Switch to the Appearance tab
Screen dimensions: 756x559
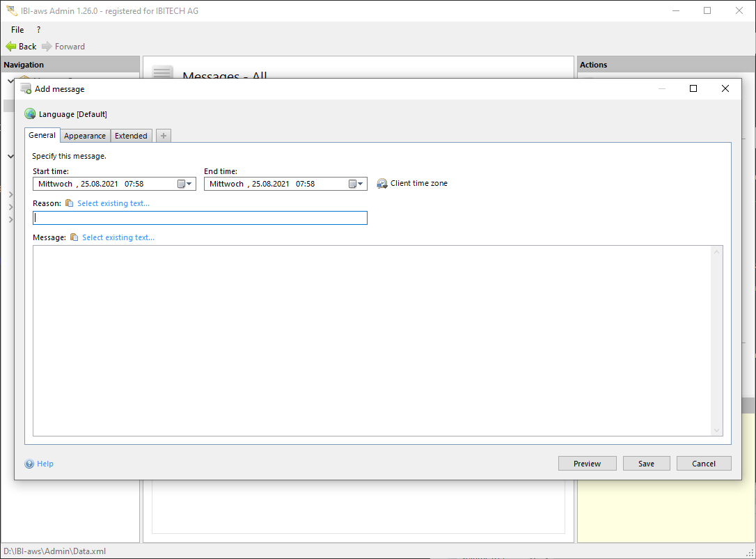85,136
